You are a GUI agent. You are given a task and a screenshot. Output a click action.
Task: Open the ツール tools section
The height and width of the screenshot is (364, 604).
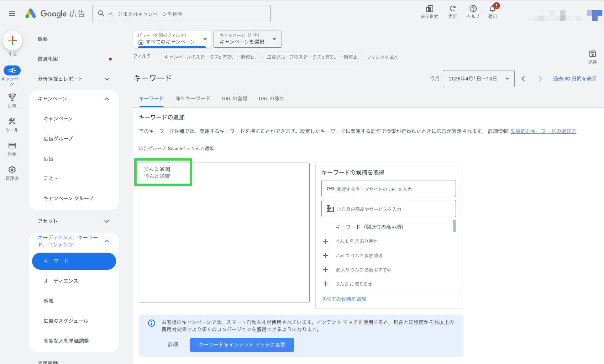click(12, 123)
